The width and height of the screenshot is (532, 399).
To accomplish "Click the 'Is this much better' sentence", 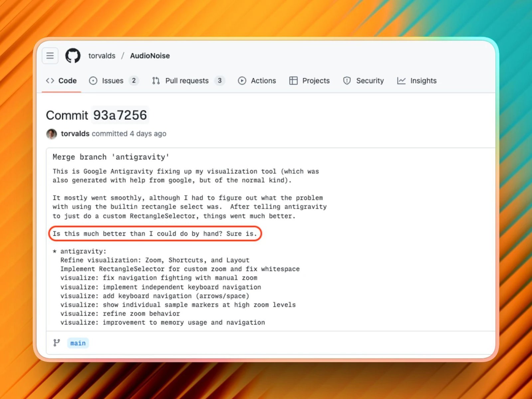I will (155, 233).
